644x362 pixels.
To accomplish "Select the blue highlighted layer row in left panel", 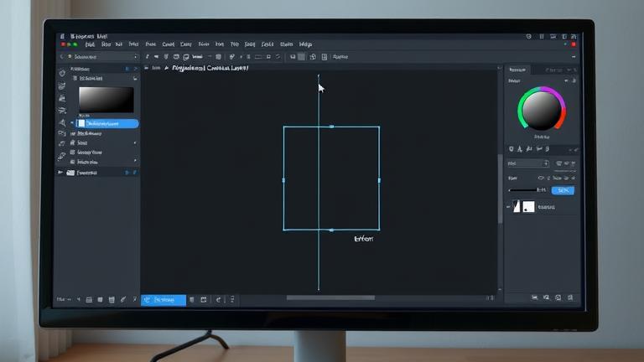I will click(x=107, y=123).
